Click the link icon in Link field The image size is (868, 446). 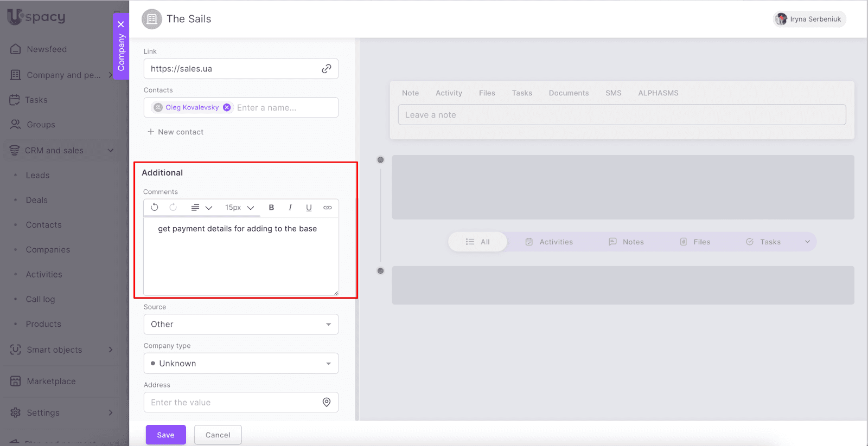pyautogui.click(x=326, y=69)
